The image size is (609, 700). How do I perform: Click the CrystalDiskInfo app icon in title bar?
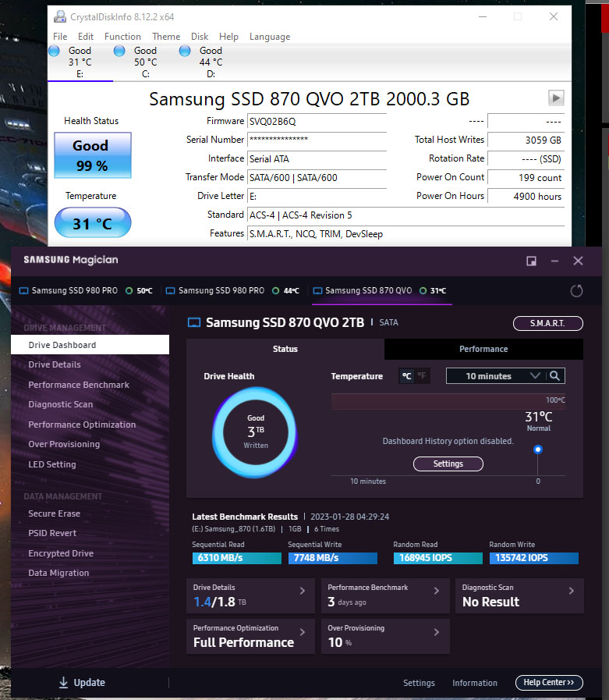point(60,16)
